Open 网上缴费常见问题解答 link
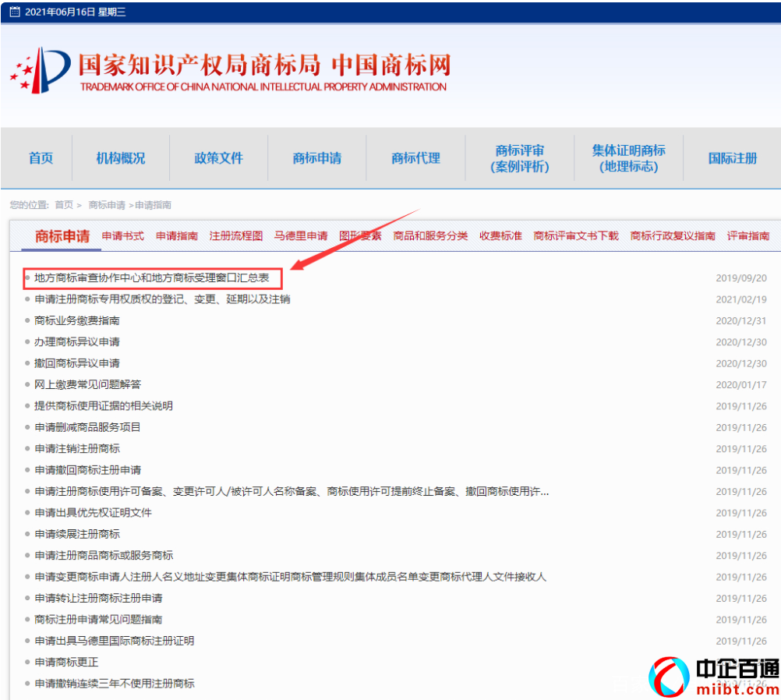 pyautogui.click(x=88, y=385)
